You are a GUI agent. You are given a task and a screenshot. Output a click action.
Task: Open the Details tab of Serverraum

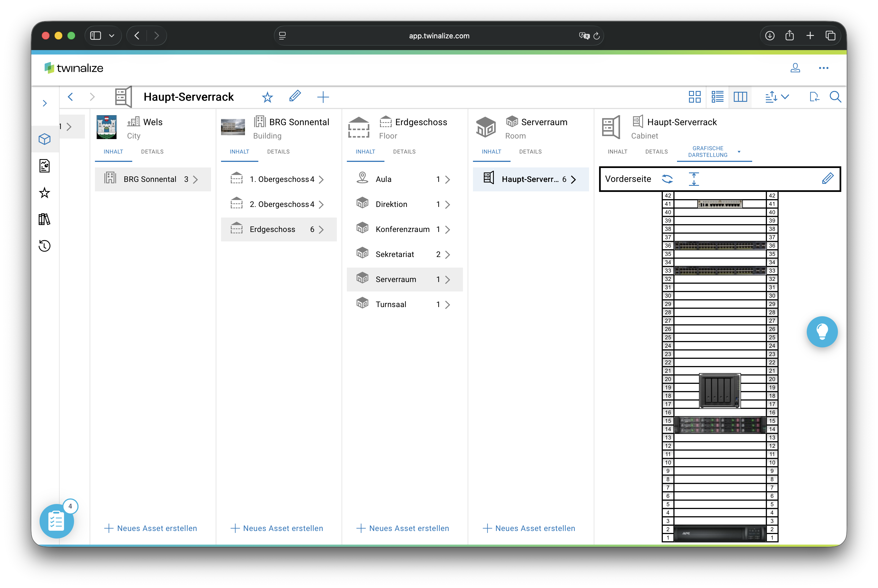coord(530,152)
